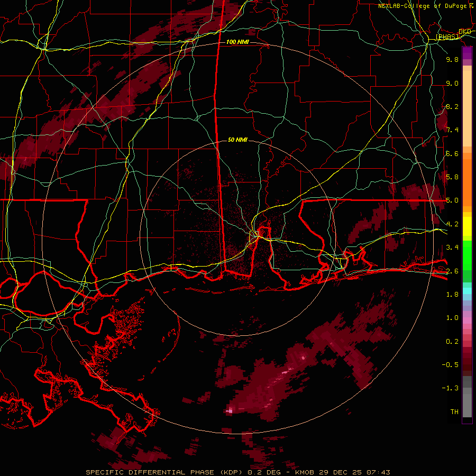This screenshot has width=476, height=476.
Task: Click the 9.8 value on the color scale
Action: pyautogui.click(x=452, y=59)
